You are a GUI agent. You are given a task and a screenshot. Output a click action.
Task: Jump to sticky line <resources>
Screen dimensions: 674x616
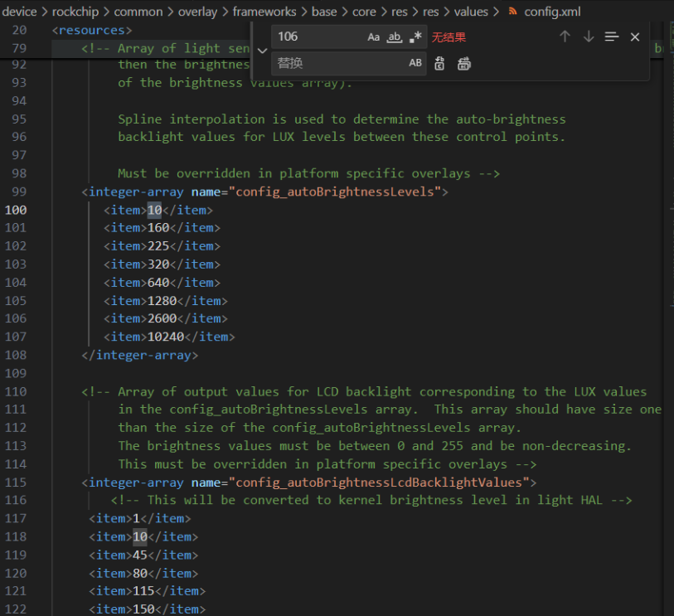pos(91,31)
